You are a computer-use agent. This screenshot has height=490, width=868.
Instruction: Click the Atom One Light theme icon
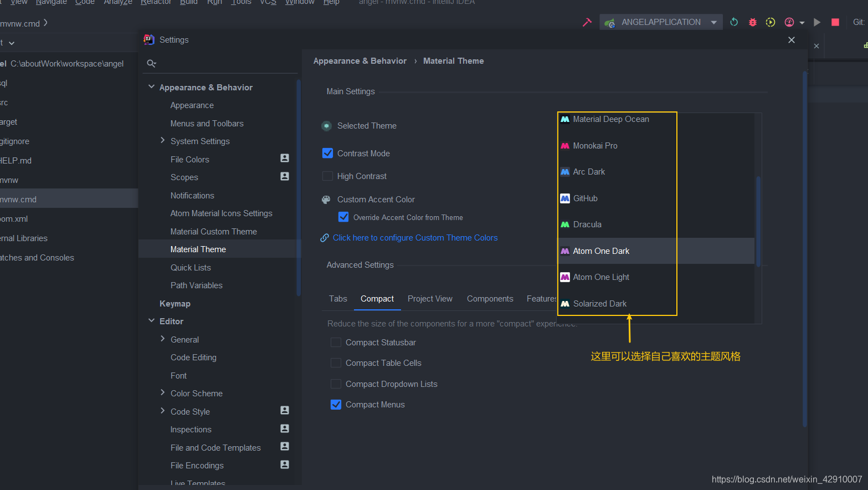click(x=565, y=277)
